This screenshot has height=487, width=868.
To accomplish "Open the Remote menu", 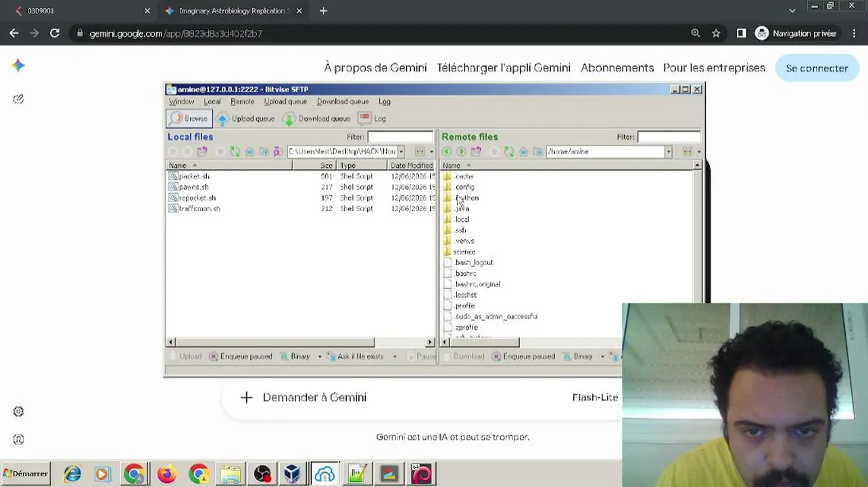I will click(243, 101).
